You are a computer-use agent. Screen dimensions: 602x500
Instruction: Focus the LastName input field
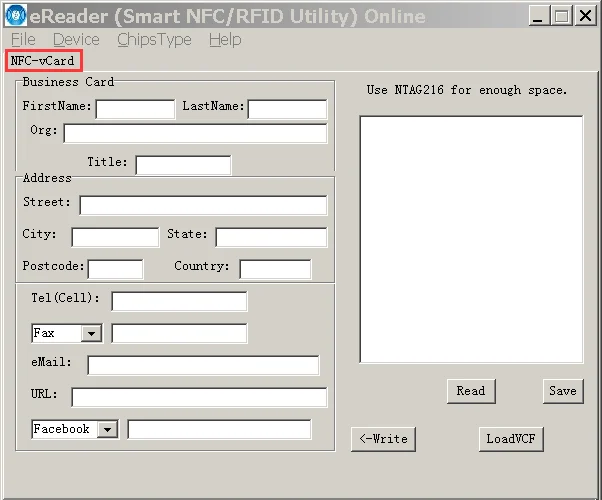[288, 109]
